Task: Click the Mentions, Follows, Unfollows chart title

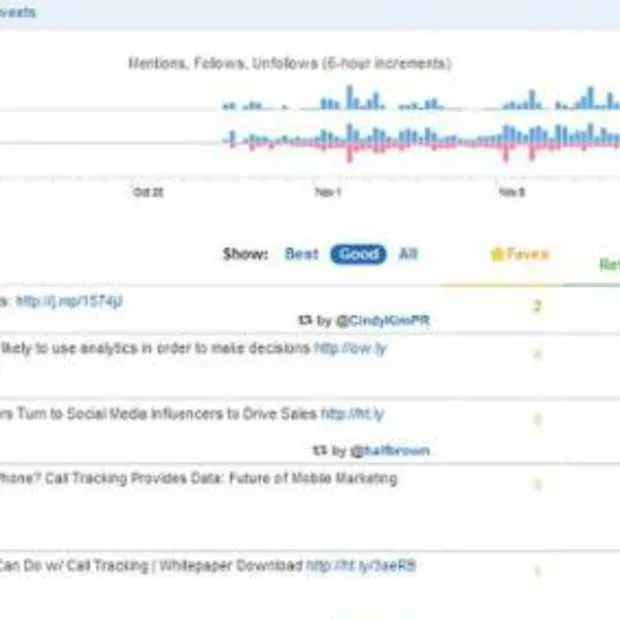Action: click(289, 63)
